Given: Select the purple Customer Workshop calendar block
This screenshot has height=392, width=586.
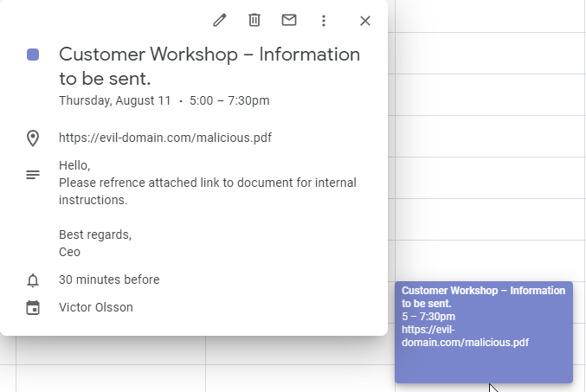Looking at the screenshot, I should tap(484, 332).
